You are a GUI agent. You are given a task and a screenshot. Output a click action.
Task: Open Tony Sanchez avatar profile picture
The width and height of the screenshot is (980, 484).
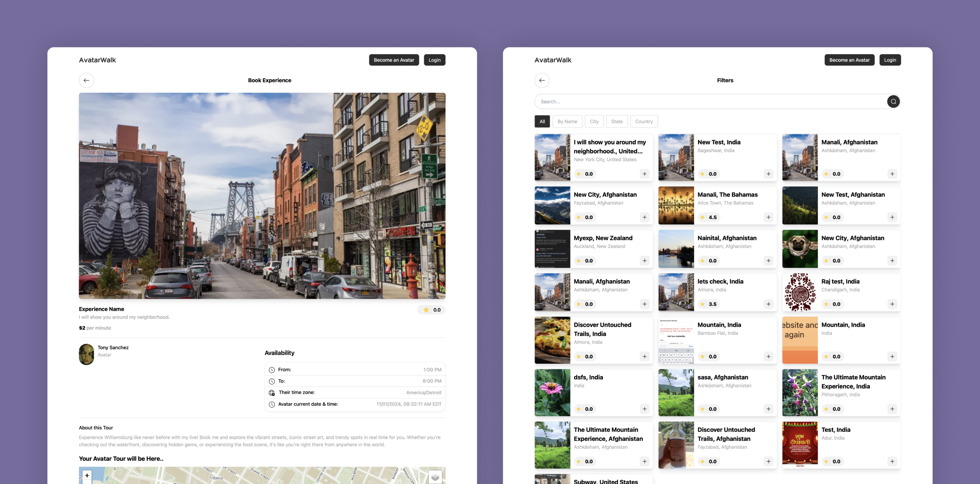point(86,354)
